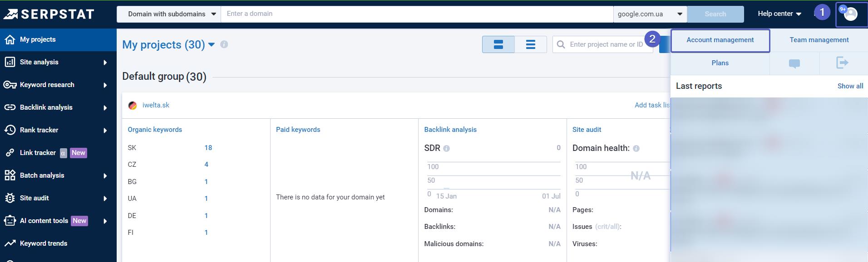Open Batch analysis in the sidebar

[x=58, y=175]
